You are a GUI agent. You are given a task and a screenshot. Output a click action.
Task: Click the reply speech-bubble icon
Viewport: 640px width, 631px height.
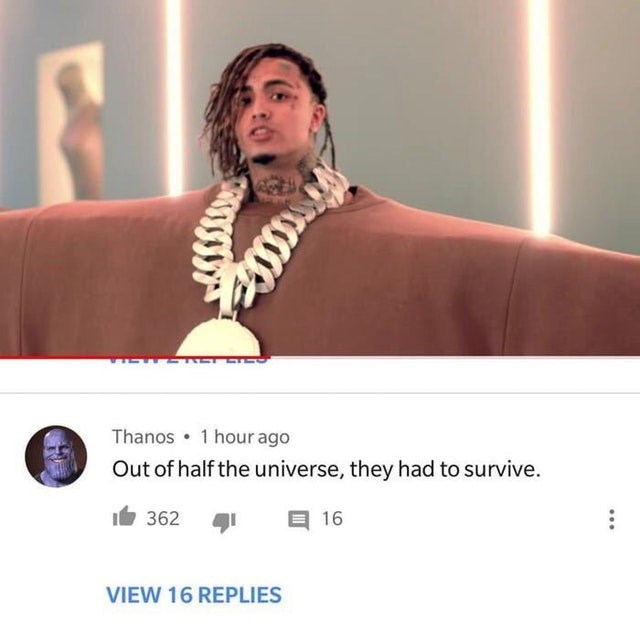coord(299,520)
